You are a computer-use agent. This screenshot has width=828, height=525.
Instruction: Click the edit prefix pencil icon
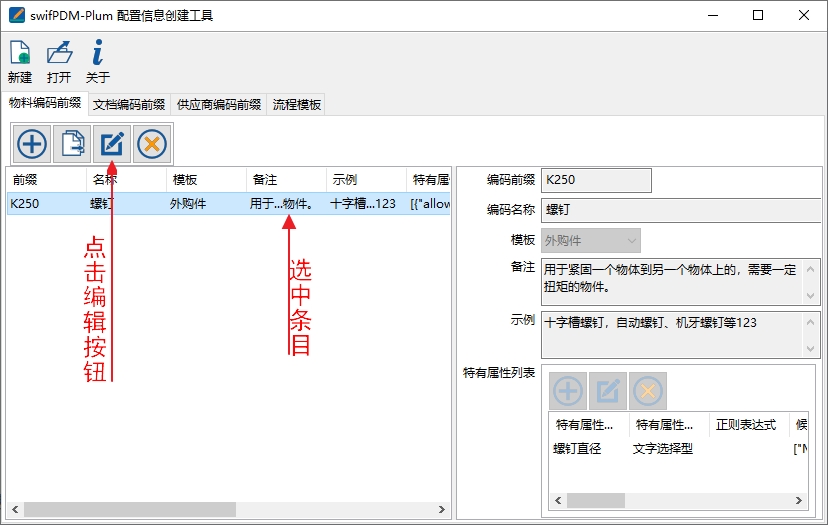pyautogui.click(x=112, y=144)
